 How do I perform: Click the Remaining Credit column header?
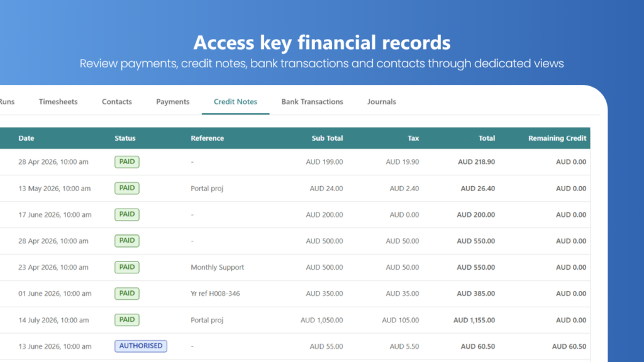[x=557, y=138]
